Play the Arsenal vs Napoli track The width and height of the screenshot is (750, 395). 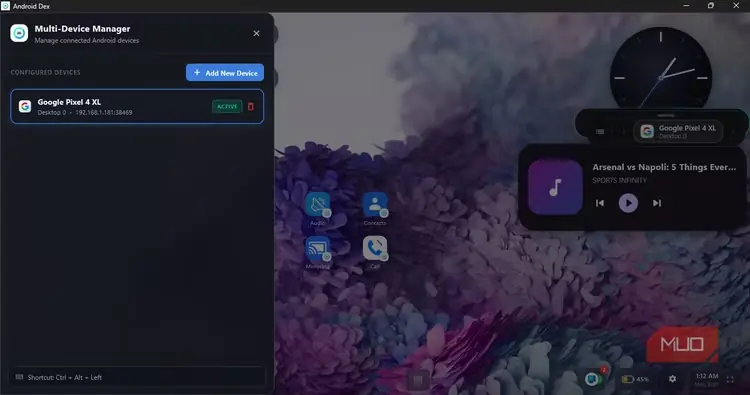point(628,203)
